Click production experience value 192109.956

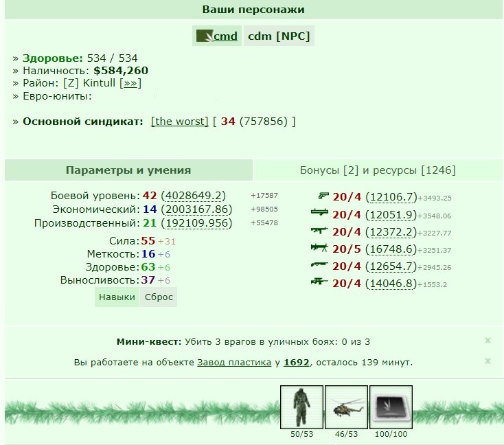pos(196,223)
